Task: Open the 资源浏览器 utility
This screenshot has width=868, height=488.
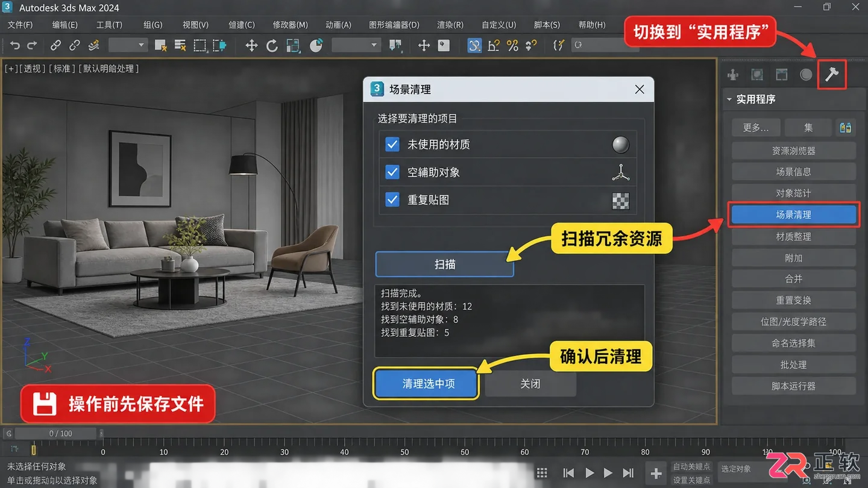Action: (793, 151)
